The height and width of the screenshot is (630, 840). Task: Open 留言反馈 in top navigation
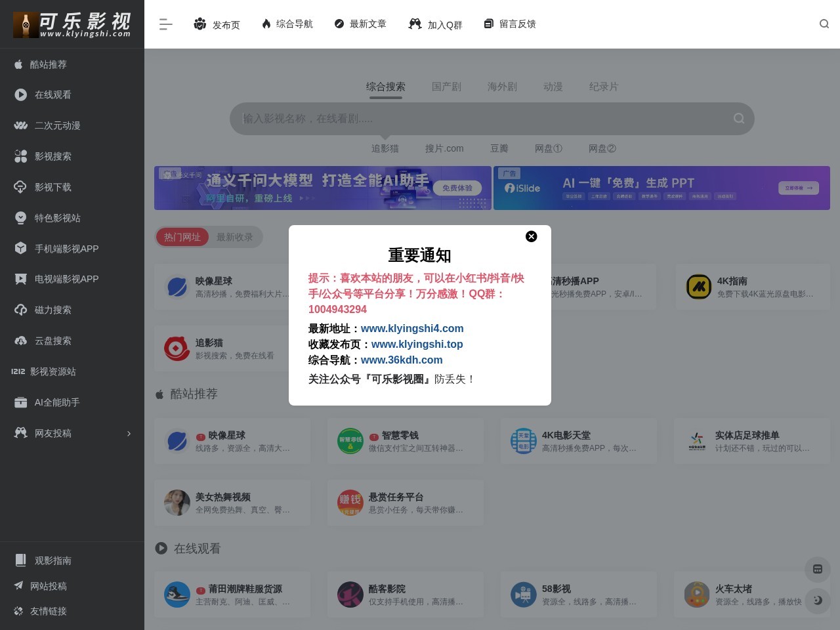tap(510, 24)
